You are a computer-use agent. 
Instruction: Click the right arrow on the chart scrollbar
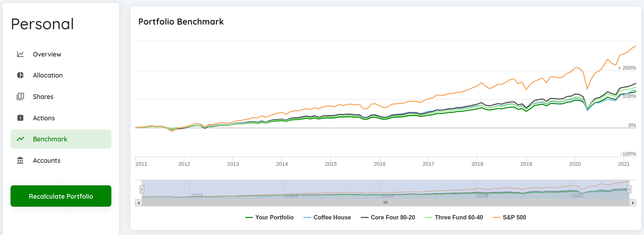click(x=633, y=203)
